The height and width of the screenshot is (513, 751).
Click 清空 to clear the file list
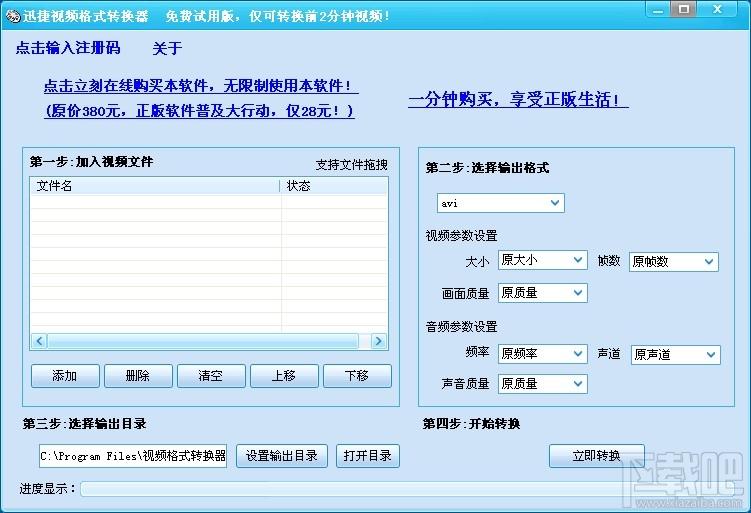[211, 376]
